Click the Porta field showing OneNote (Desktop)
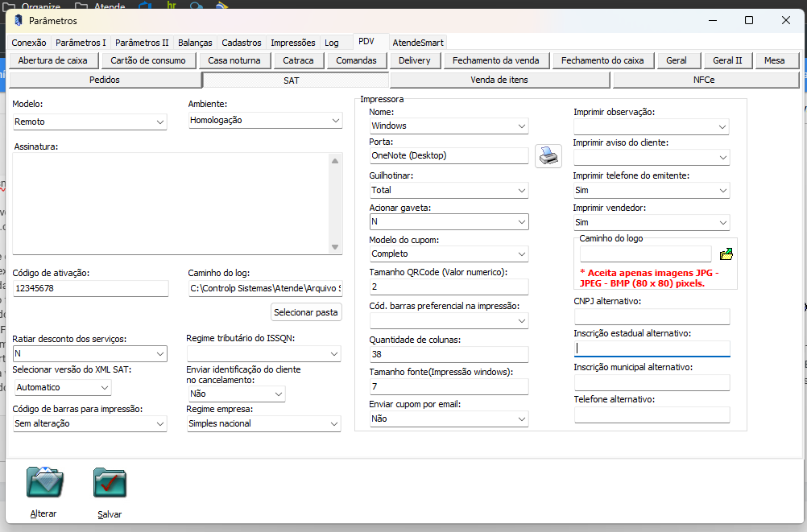 coord(449,155)
